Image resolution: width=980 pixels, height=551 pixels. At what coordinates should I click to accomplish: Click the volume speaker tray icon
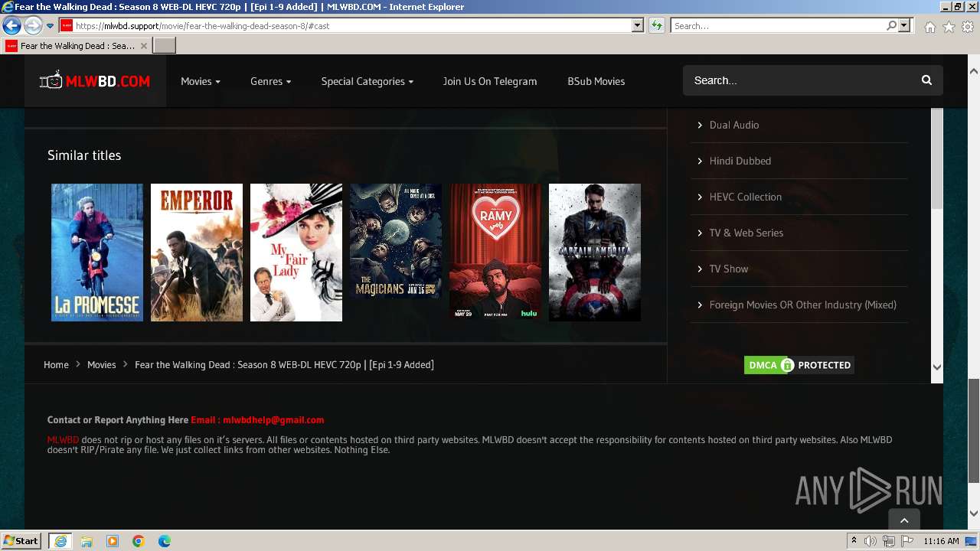tap(871, 541)
